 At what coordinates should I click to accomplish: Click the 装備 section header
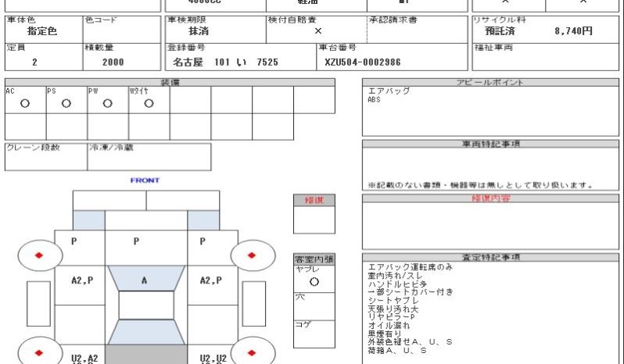click(170, 82)
